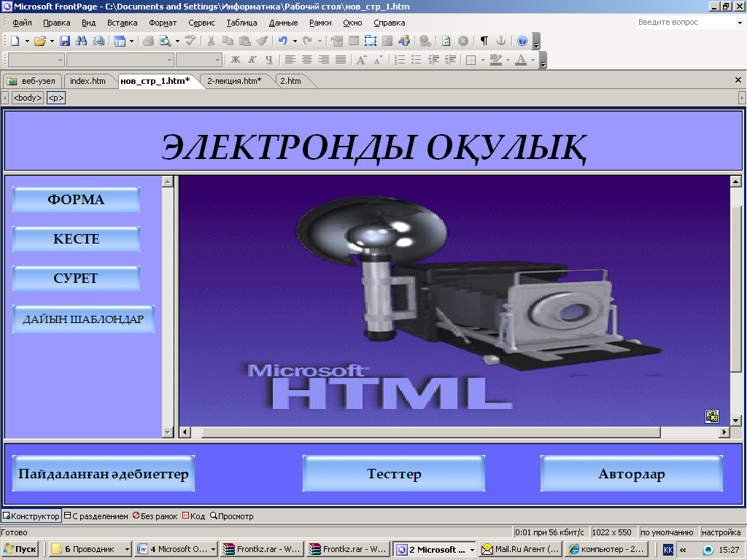Viewport: 747px width, 560px height.
Task: Open the Пуск start menu
Action: tap(21, 549)
